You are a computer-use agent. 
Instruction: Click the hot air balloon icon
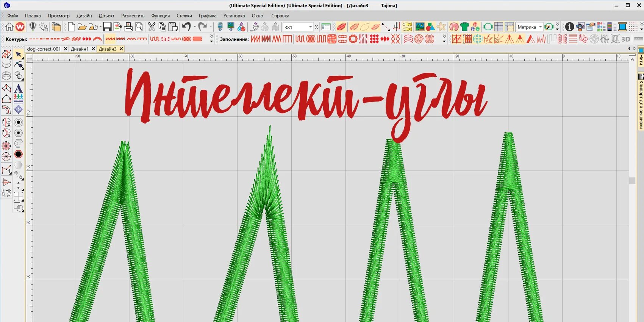point(33,27)
